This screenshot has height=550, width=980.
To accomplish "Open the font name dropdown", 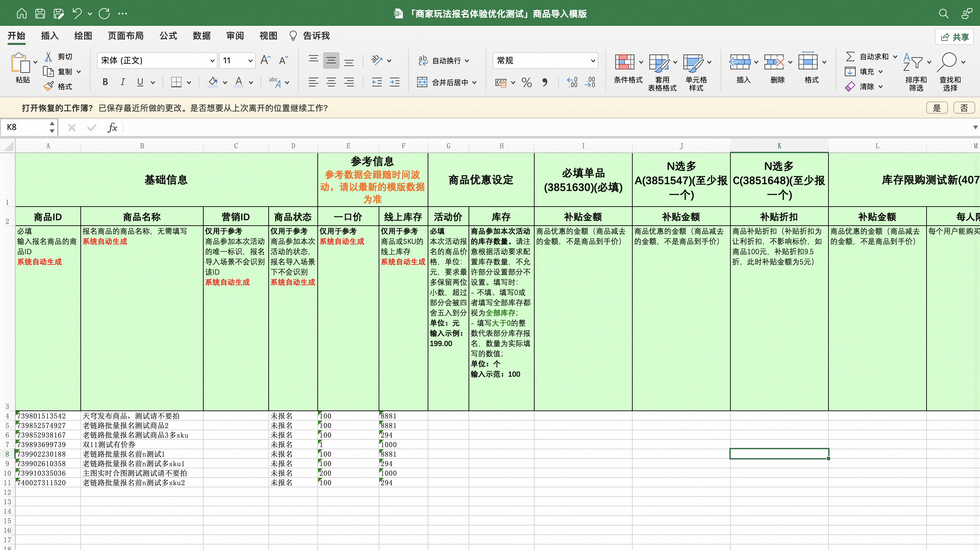I will click(x=212, y=61).
